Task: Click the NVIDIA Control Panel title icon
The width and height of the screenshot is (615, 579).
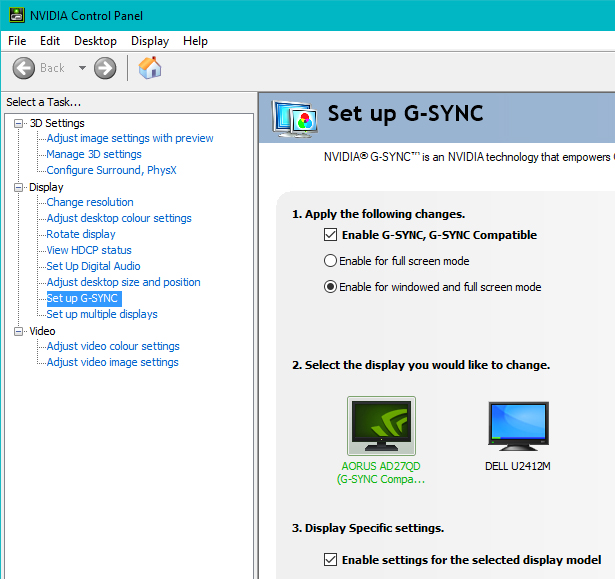Action: click(x=17, y=15)
